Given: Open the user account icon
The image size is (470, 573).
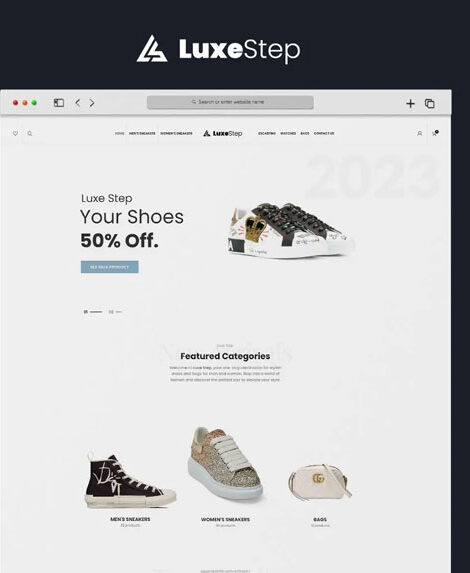Looking at the screenshot, I should (420, 133).
